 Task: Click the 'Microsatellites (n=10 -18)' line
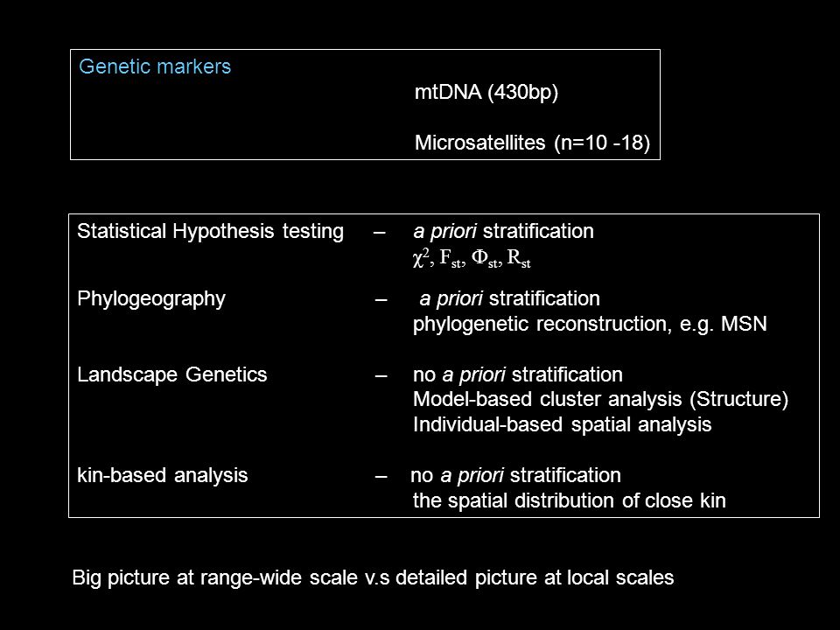[x=533, y=143]
